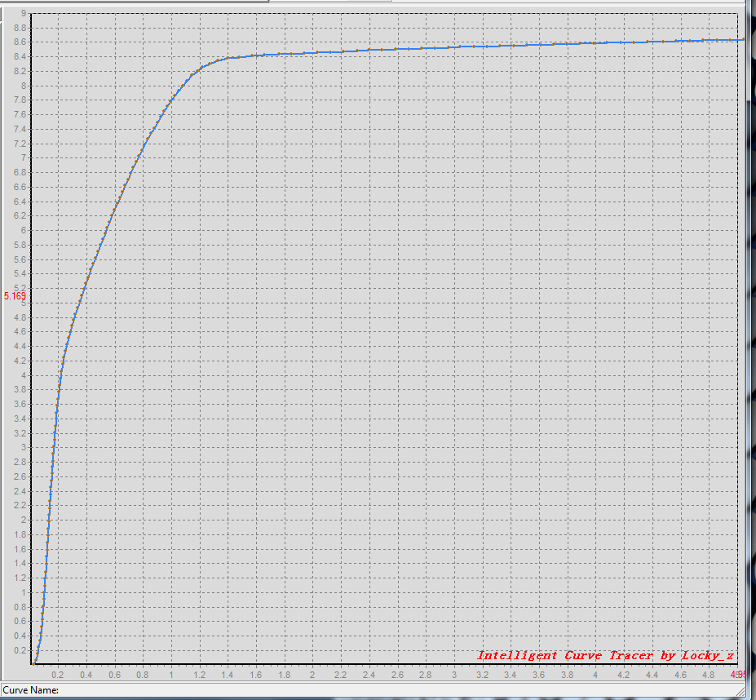Click the 1.2 label on the horizontal axis
756x700 pixels.
tap(199, 675)
